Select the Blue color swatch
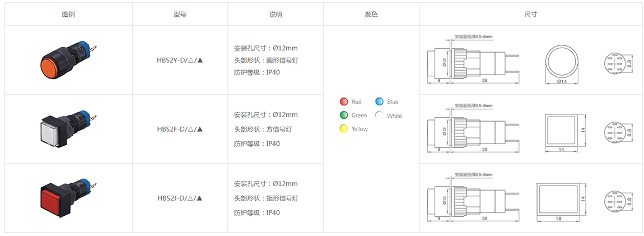Screen dimensions: 644x236 point(380,102)
